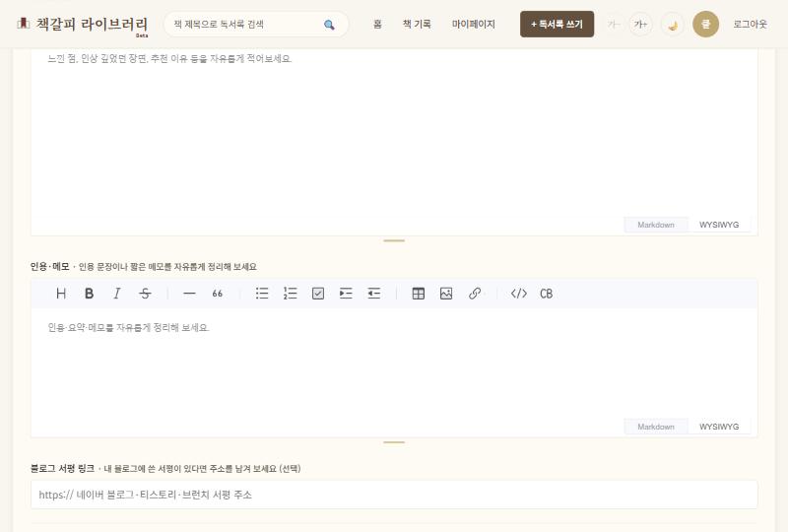Screen dimensions: 788x532
Task: Insert a link with the chain icon
Action: [475, 294]
